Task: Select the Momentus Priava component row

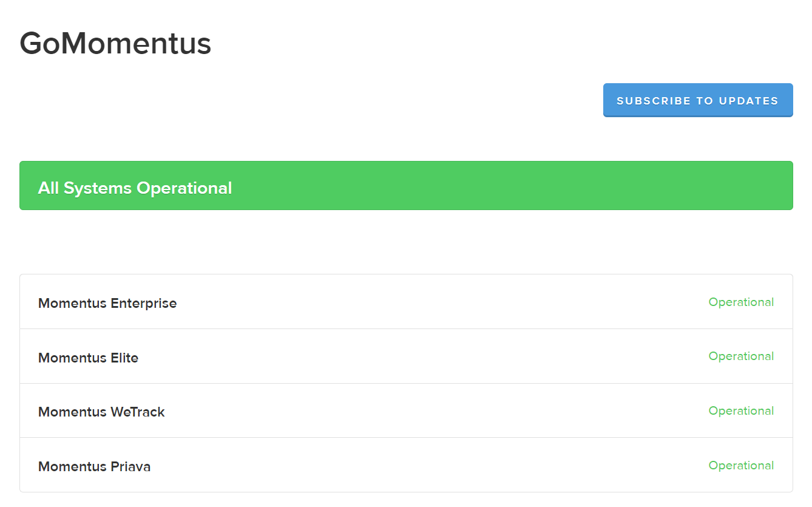Action: click(x=406, y=465)
